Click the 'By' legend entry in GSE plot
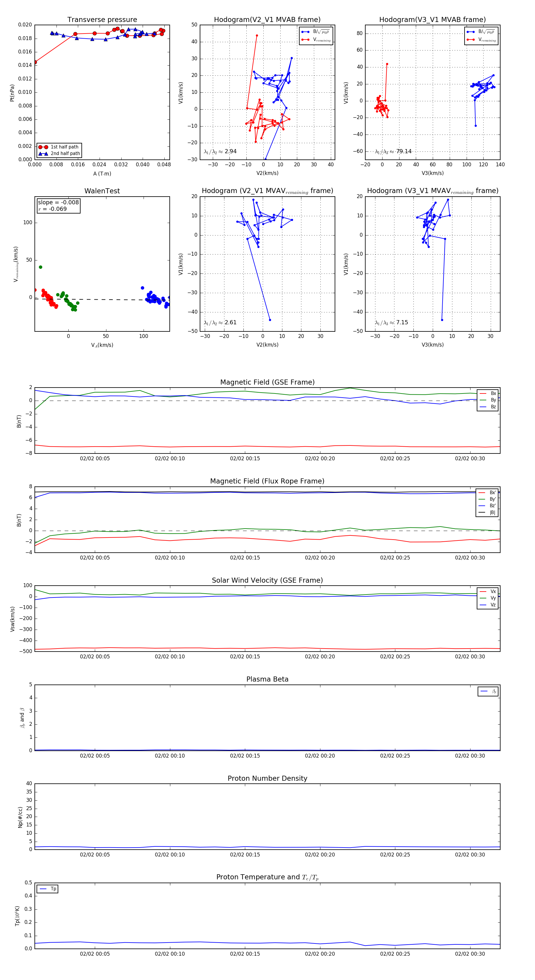 pyautogui.click(x=488, y=400)
